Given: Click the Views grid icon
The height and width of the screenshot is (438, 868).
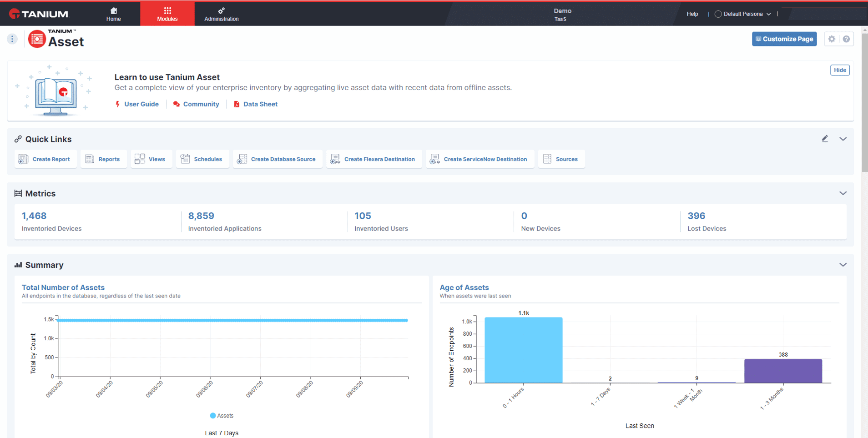Looking at the screenshot, I should [140, 159].
